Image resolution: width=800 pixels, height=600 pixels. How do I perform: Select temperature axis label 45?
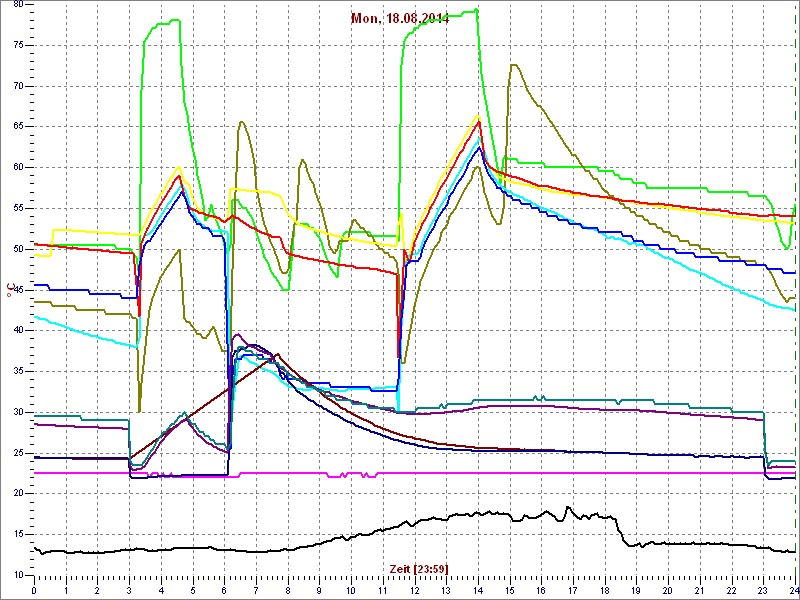coord(17,290)
